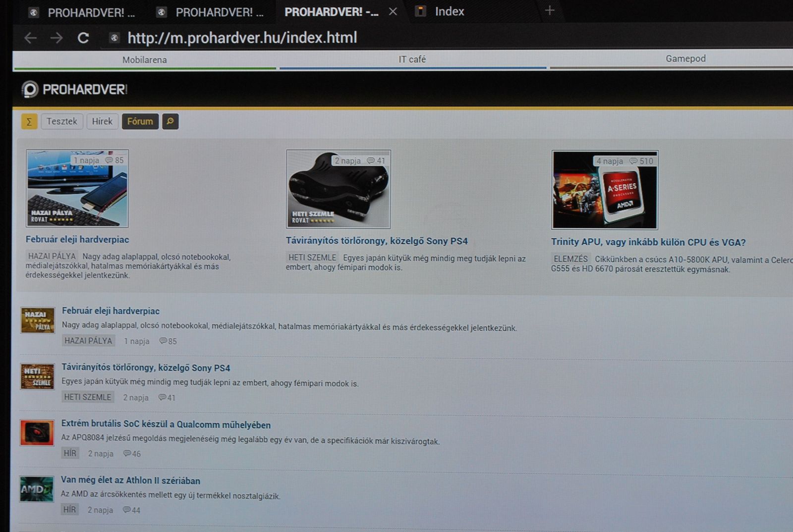Viewport: 793px width, 532px height.
Task: Open the Mobilarena site tab
Action: [x=145, y=60]
